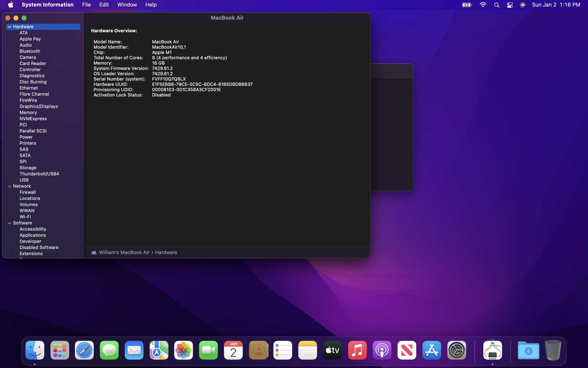Select Firewall under Network
Image resolution: width=588 pixels, height=368 pixels.
click(28, 192)
